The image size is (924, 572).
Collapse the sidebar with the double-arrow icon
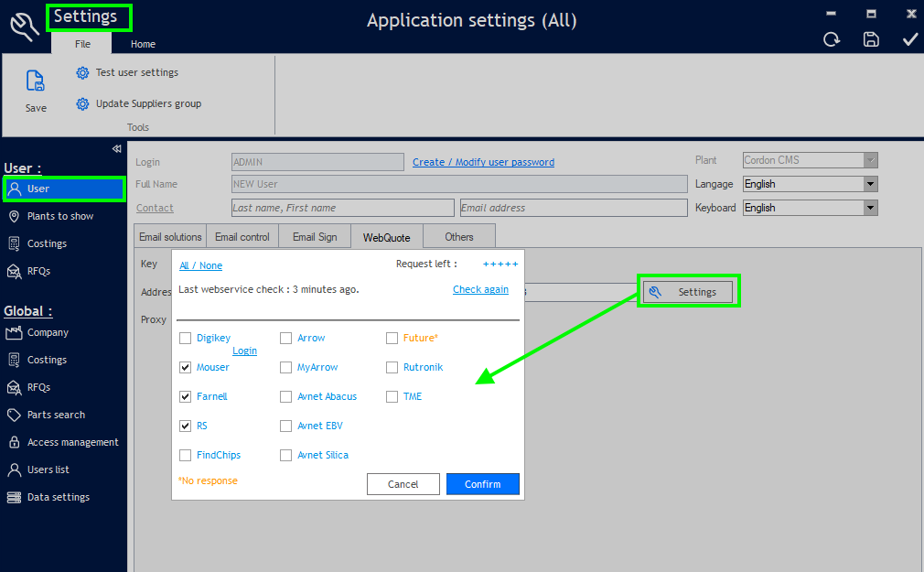[x=116, y=149]
